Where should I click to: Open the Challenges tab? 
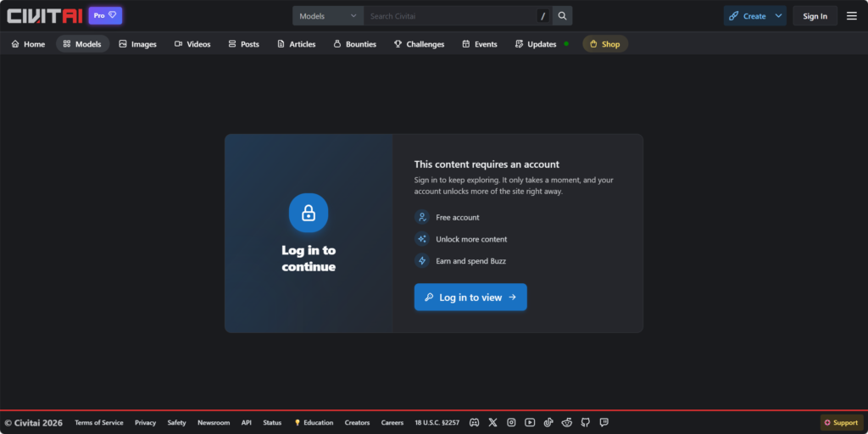tap(419, 44)
